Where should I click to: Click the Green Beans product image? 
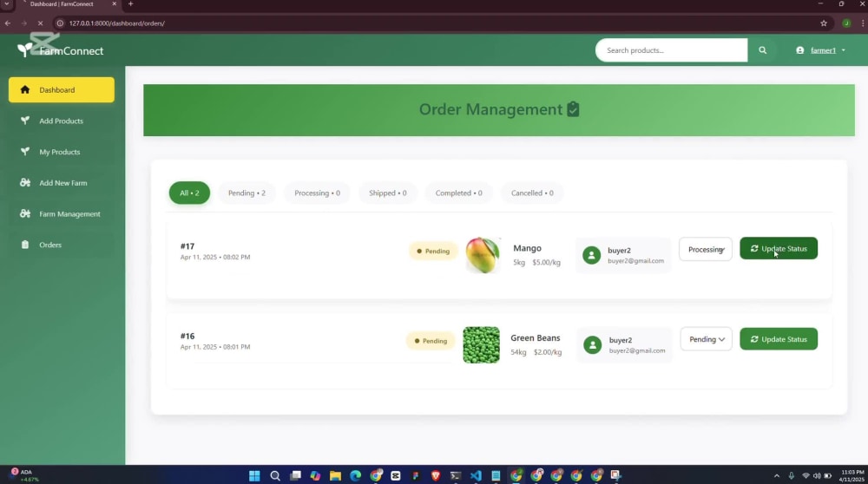[481, 344]
